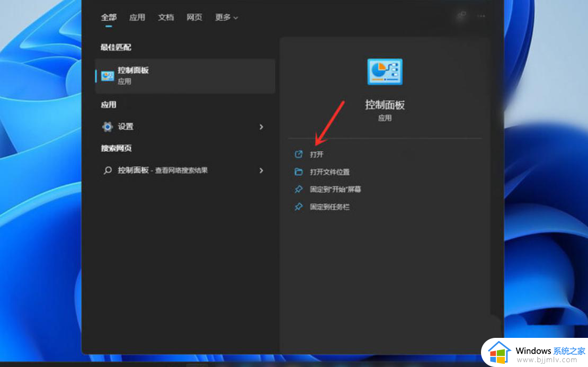This screenshot has height=367, width=588.
Task: Expand the 设置 result arrow
Action: [261, 127]
